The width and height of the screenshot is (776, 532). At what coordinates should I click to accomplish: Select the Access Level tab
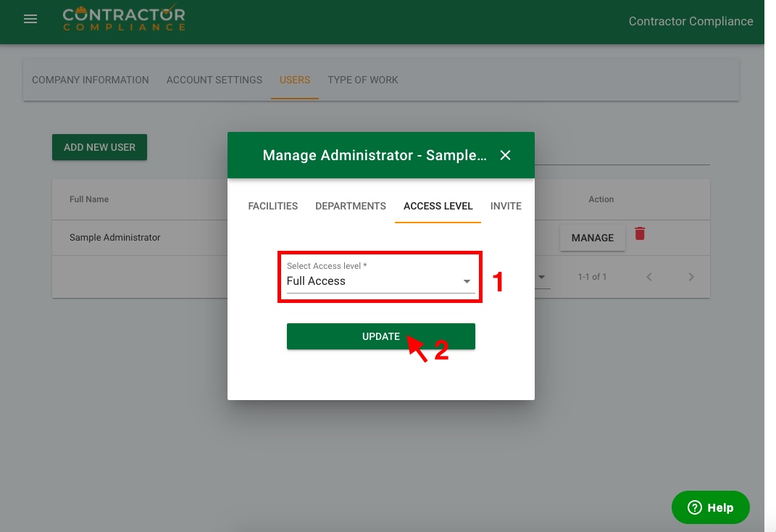[438, 206]
